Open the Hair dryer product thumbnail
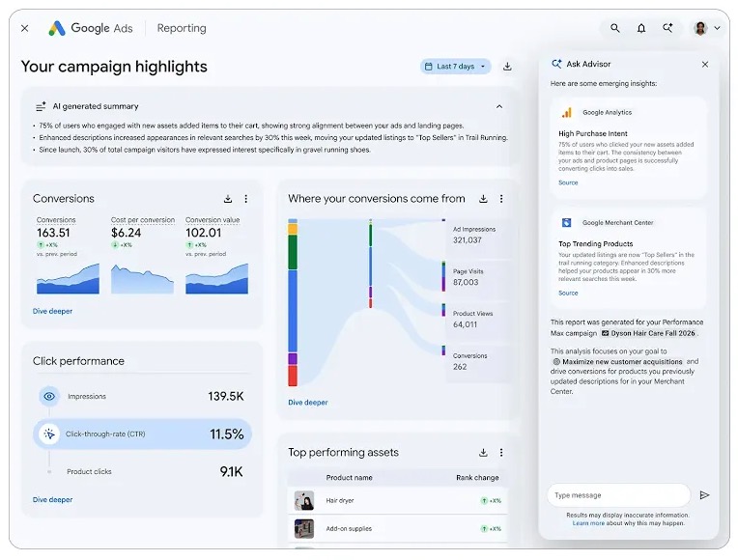 click(304, 501)
